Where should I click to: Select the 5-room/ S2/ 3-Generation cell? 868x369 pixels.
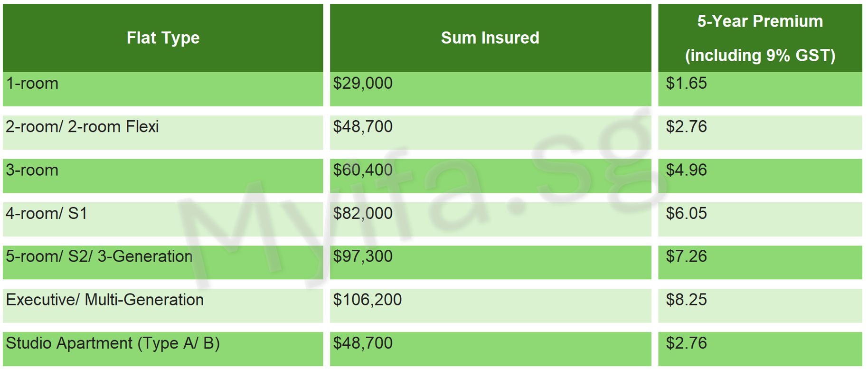99,256
